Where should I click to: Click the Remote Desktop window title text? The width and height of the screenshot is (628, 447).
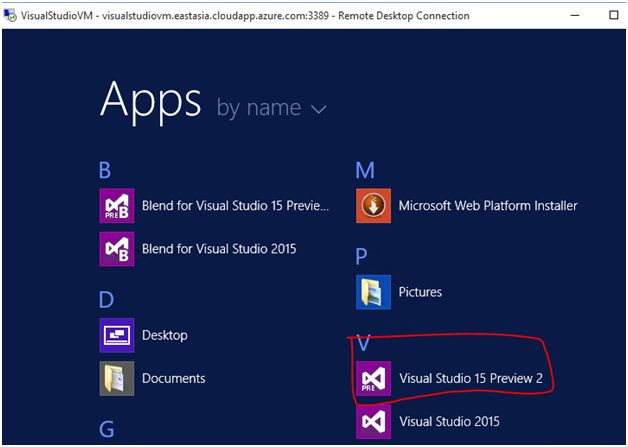[245, 16]
